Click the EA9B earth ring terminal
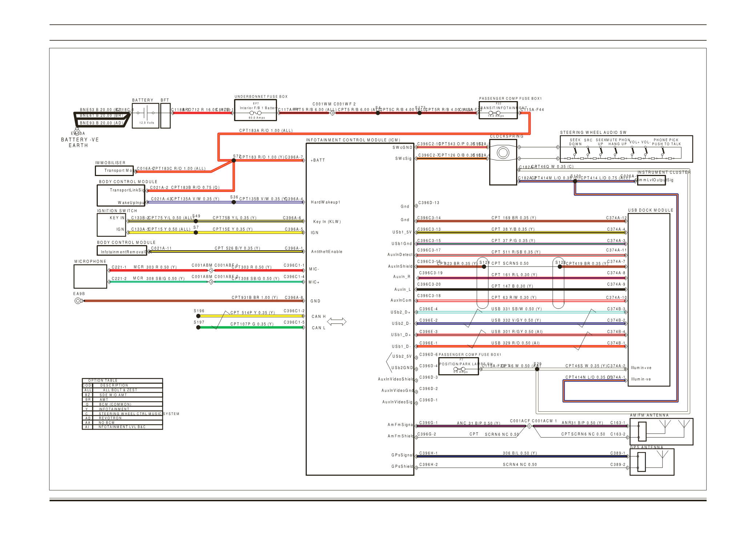This screenshot has height=535, width=756. coord(78,301)
